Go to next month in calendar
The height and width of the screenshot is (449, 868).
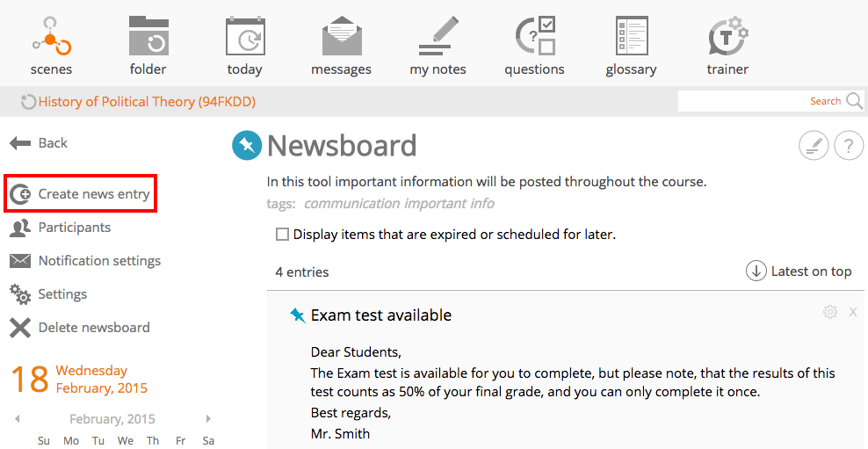coord(208,419)
